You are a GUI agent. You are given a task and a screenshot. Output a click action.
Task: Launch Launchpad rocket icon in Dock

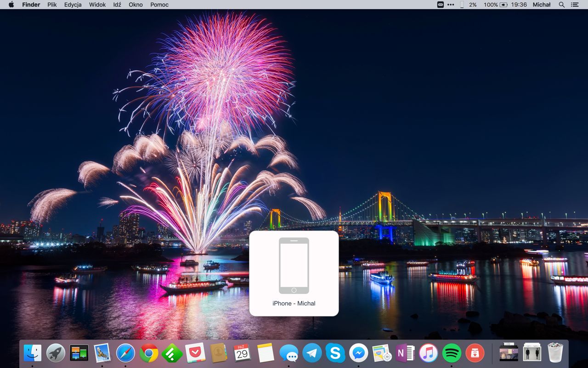pyautogui.click(x=56, y=353)
